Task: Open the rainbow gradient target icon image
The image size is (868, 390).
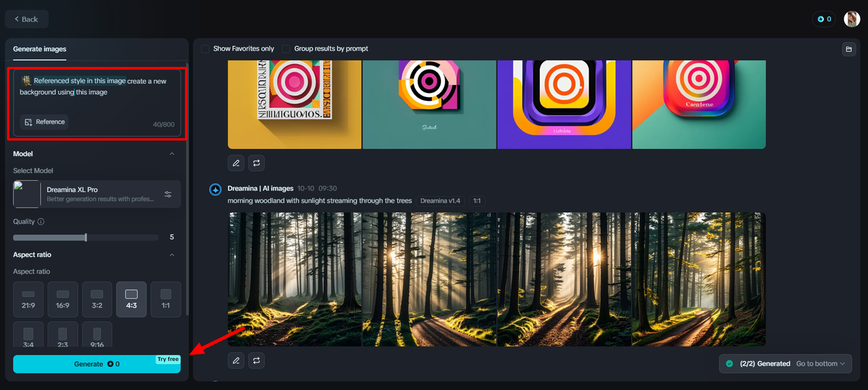Action: click(698, 104)
